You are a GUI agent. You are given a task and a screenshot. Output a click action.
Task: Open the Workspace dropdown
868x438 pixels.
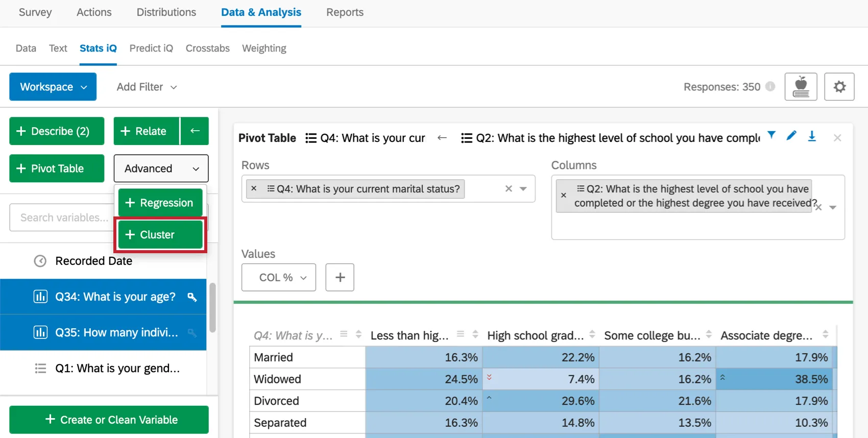point(53,87)
